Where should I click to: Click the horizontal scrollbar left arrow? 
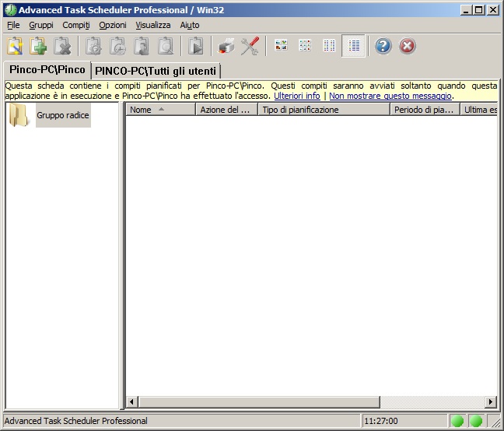[131, 401]
